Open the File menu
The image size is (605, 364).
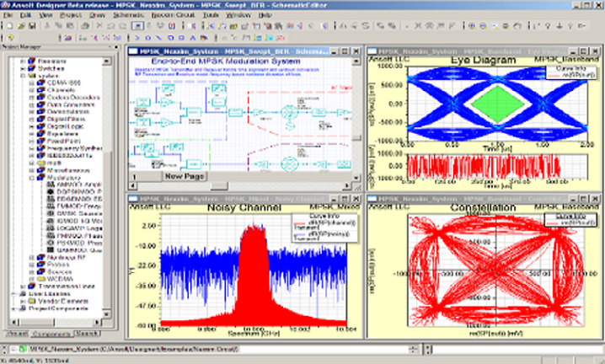pos(8,15)
